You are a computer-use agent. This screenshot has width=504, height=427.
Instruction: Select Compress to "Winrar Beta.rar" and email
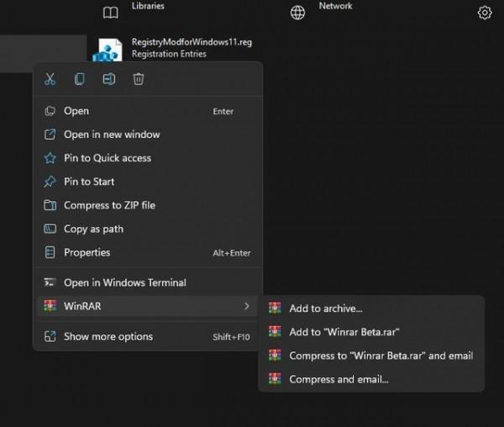pyautogui.click(x=371, y=356)
